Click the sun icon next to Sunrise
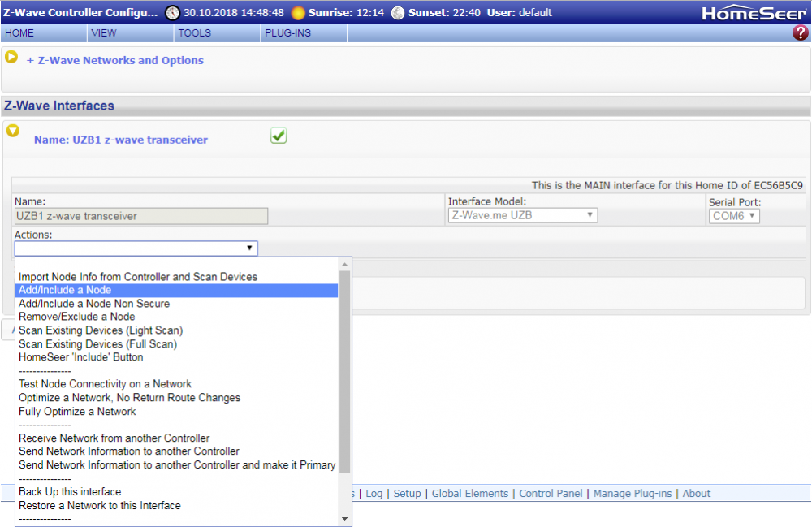 (299, 13)
